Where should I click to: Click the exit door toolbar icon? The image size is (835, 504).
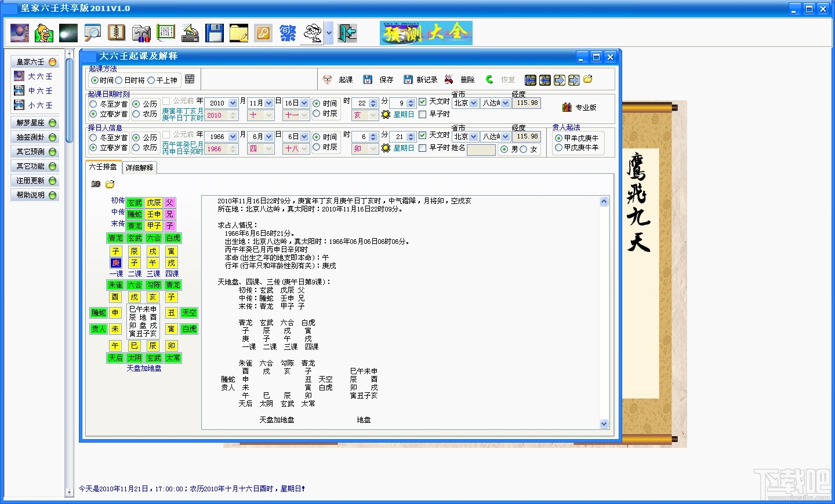coord(348,33)
